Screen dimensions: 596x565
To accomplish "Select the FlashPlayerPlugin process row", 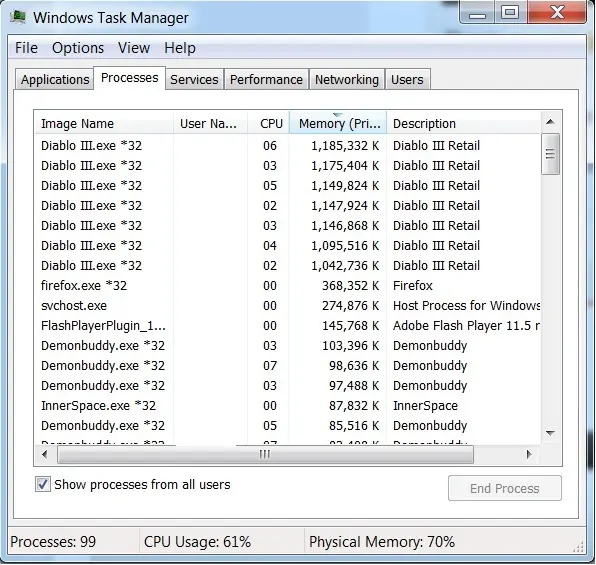I will (x=287, y=326).
